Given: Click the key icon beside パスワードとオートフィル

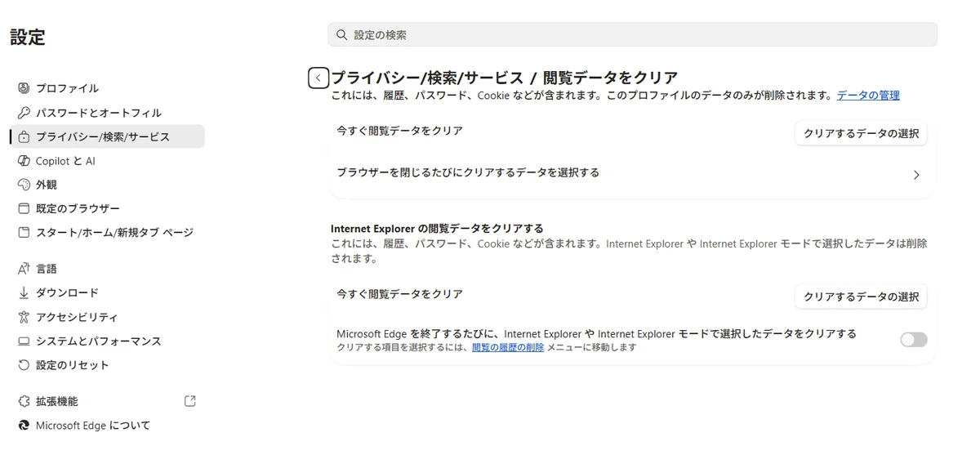Looking at the screenshot, I should coord(24,113).
